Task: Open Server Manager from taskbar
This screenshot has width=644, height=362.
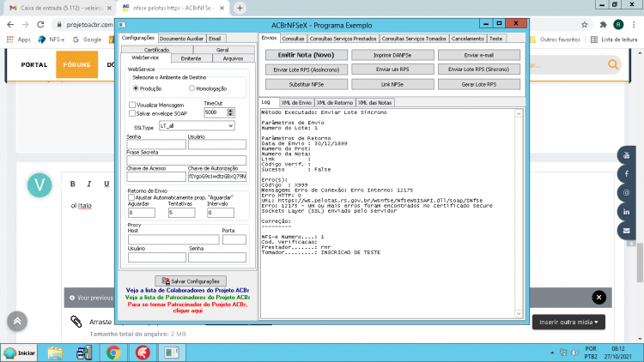Action: (84, 353)
